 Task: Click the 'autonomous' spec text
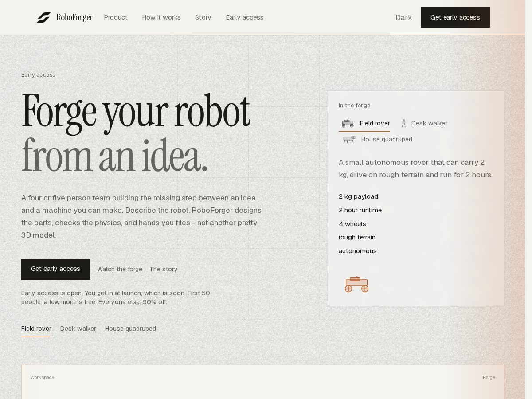358,251
